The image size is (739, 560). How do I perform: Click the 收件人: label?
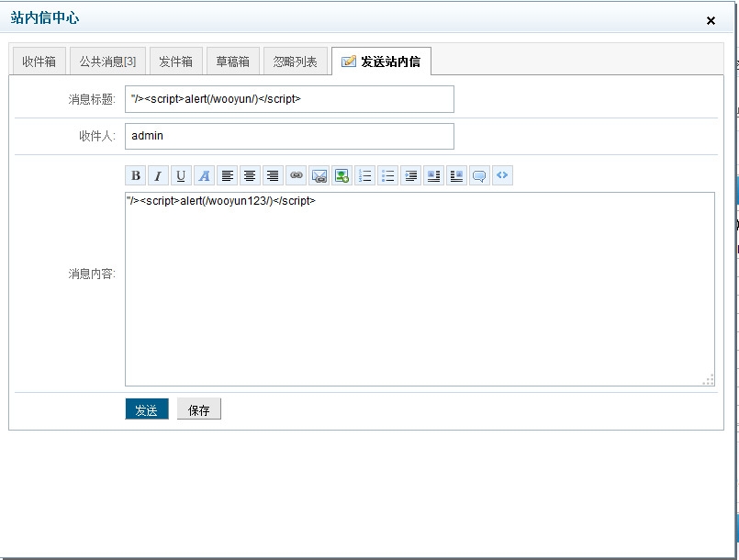(x=97, y=136)
